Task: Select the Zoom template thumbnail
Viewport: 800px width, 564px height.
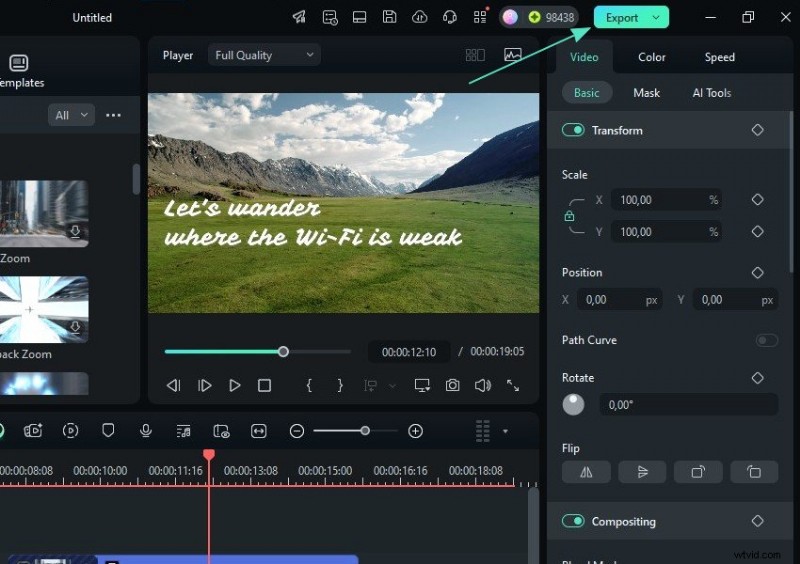Action: point(44,213)
